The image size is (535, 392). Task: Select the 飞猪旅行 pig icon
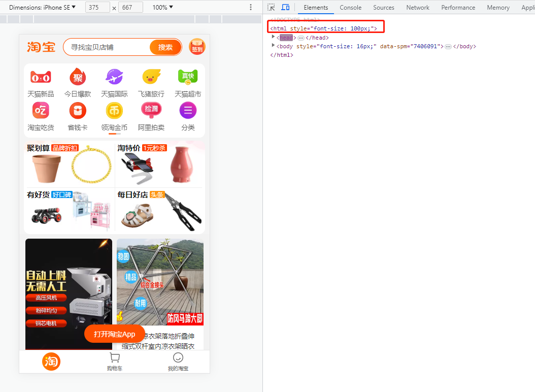point(151,77)
